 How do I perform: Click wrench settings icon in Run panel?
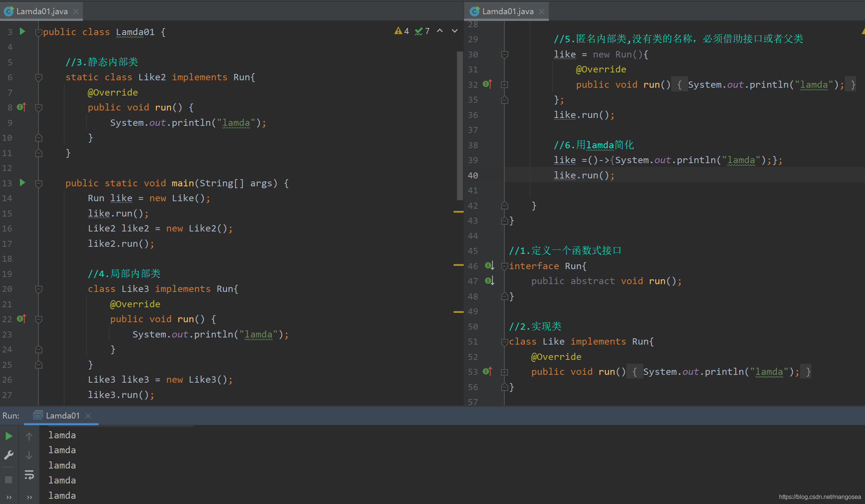pos(9,455)
